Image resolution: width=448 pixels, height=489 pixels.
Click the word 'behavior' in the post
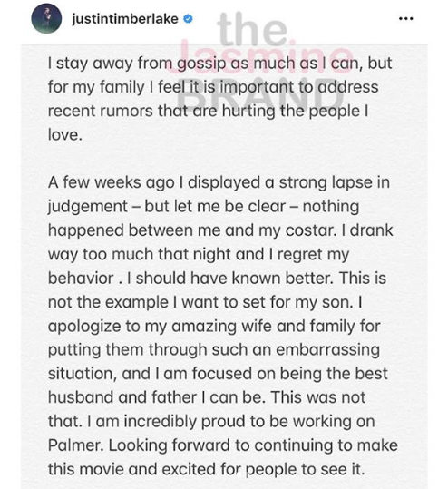(x=81, y=278)
